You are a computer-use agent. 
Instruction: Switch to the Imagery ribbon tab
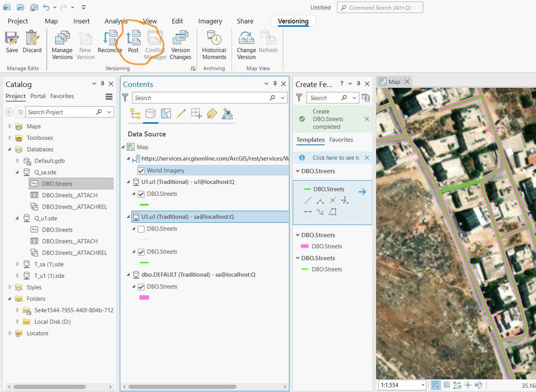click(210, 21)
